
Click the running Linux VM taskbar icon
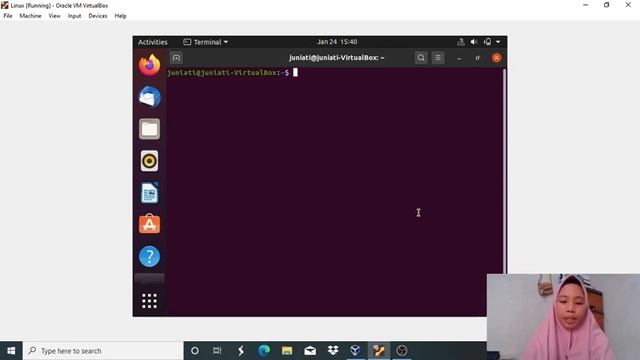(379, 351)
